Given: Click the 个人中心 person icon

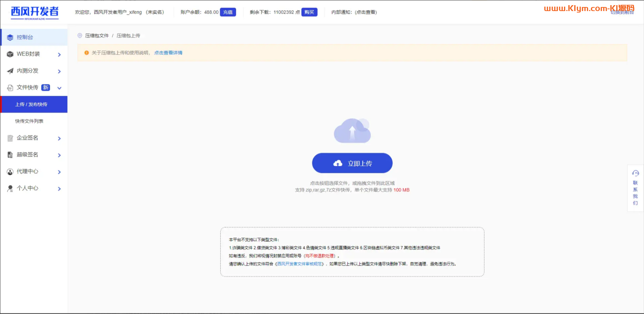Looking at the screenshot, I should pos(10,188).
